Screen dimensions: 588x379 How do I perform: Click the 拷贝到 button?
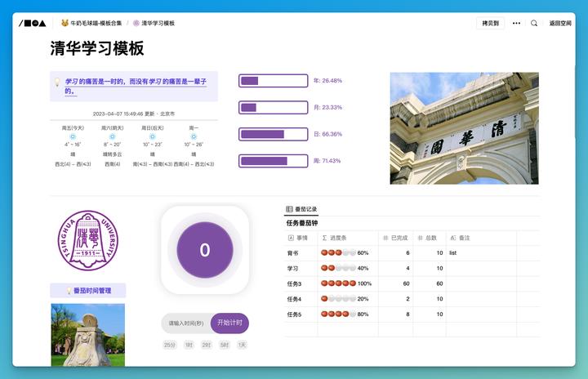tap(490, 23)
